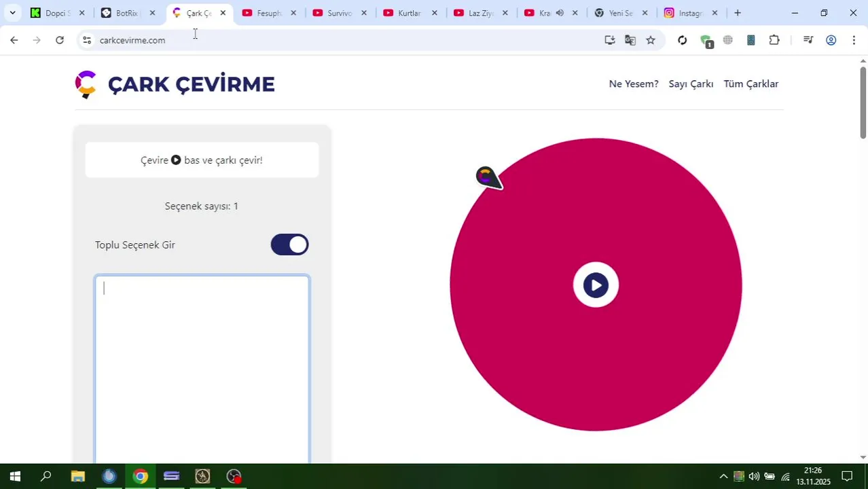The width and height of the screenshot is (868, 489).
Task: Open the volume control in system tray
Action: click(x=754, y=476)
